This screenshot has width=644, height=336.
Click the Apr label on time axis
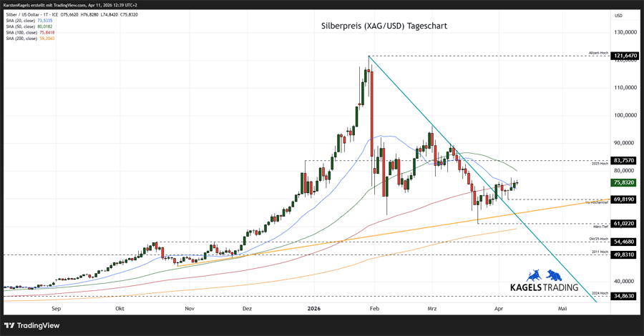(497, 309)
